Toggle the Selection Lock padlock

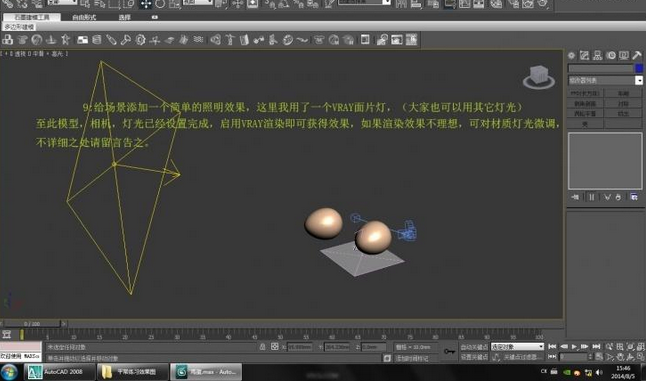[x=262, y=347]
